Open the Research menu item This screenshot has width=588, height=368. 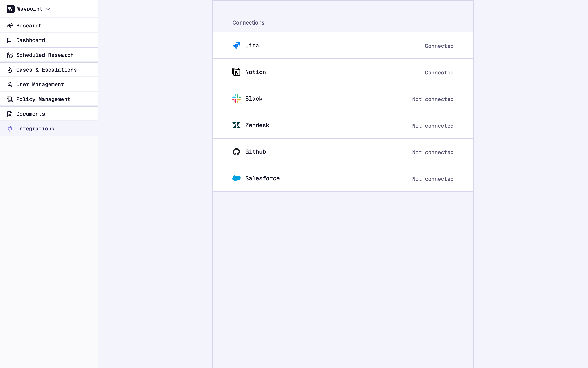pyautogui.click(x=49, y=26)
